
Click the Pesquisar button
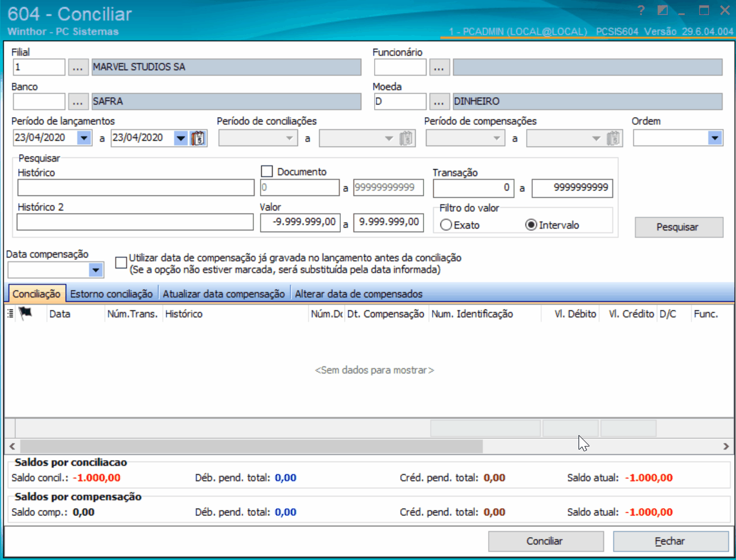(679, 227)
